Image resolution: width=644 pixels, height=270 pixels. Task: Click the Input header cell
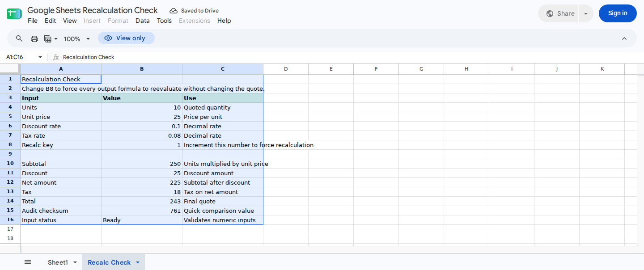click(x=61, y=98)
